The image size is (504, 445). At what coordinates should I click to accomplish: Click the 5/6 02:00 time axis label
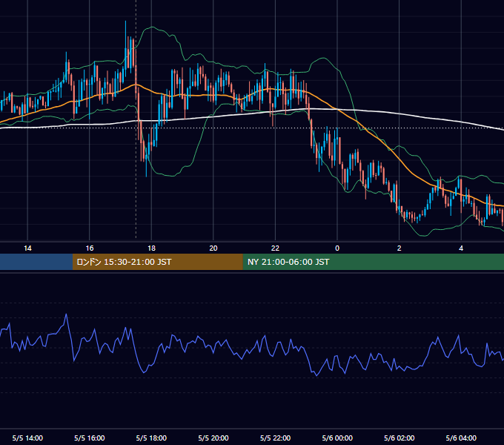(399, 438)
